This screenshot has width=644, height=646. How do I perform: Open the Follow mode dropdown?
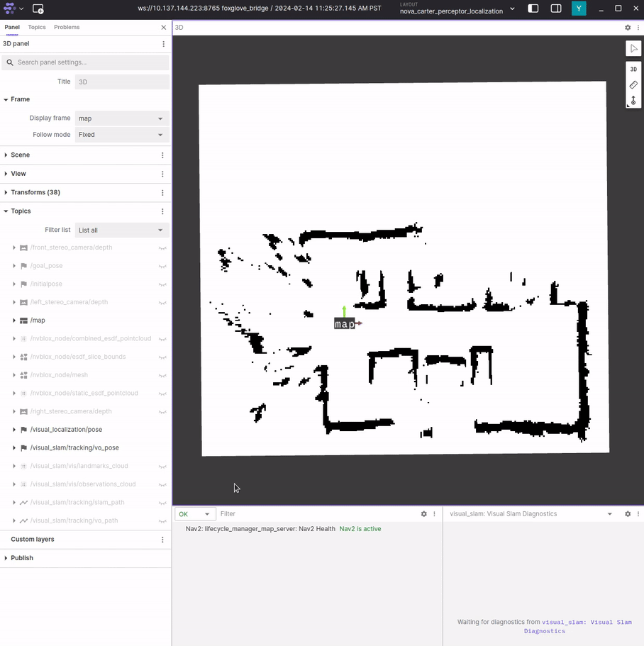coord(121,135)
